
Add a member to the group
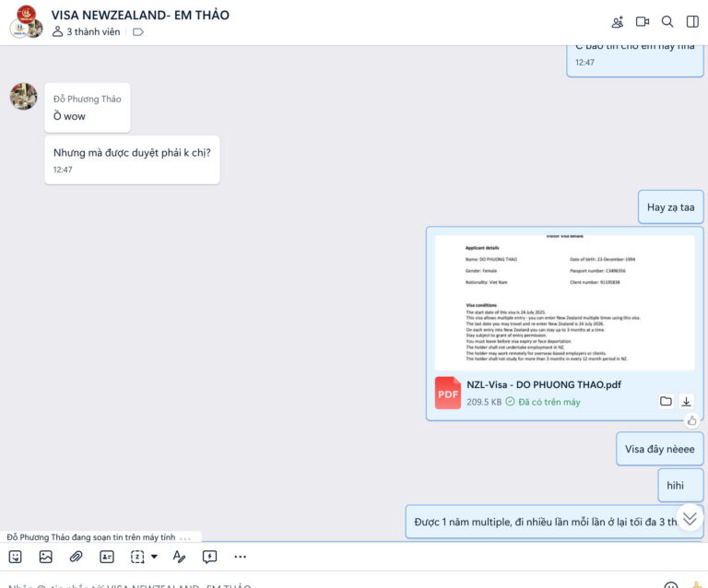click(618, 22)
